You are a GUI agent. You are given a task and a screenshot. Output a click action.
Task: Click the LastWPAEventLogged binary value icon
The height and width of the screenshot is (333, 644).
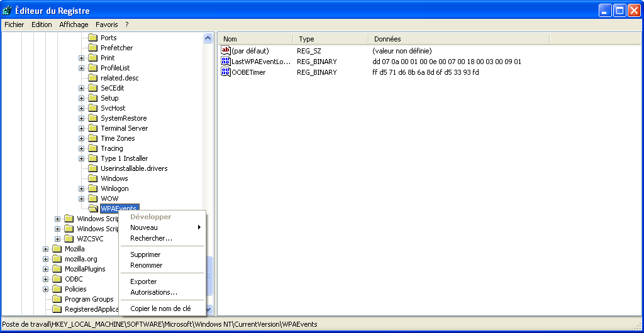(226, 62)
